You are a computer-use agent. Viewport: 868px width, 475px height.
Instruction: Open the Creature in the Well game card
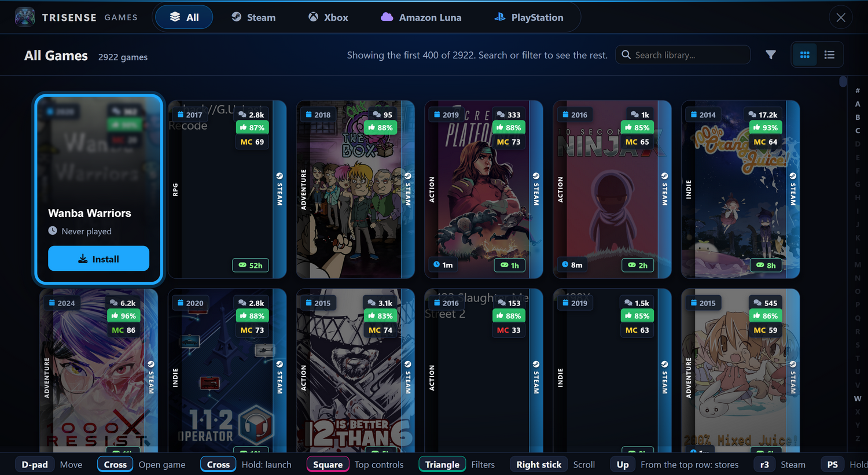pyautogui.click(x=484, y=190)
